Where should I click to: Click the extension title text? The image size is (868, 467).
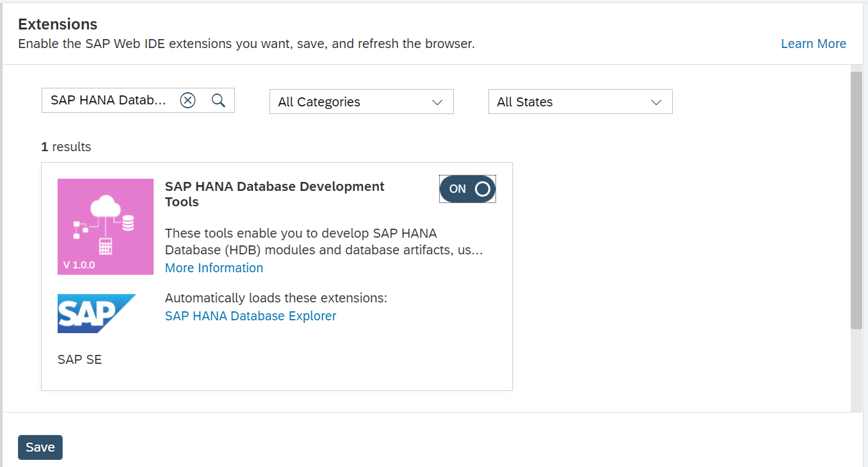point(274,193)
